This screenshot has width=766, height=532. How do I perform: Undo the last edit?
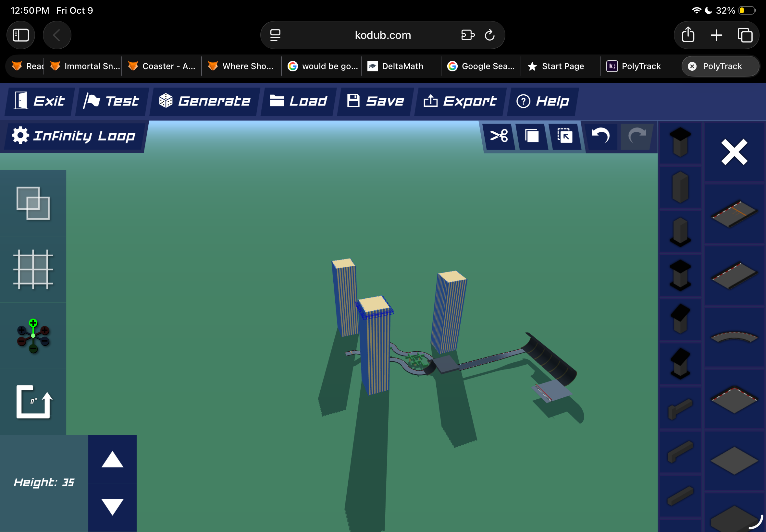point(601,136)
